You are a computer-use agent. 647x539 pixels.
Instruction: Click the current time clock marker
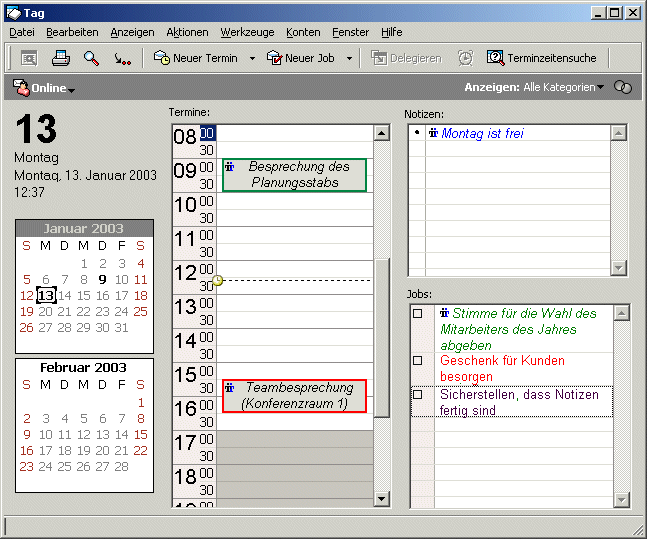tap(217, 281)
